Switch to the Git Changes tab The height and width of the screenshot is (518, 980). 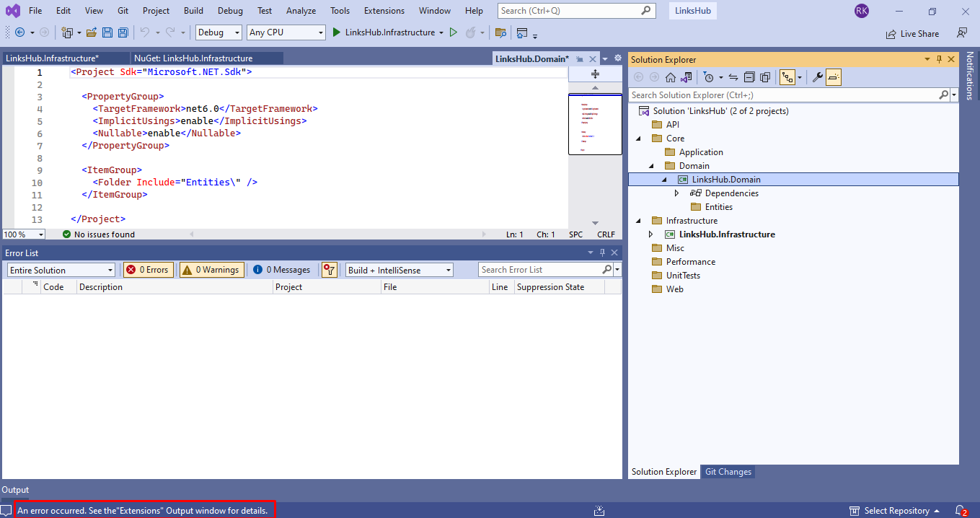pyautogui.click(x=728, y=471)
